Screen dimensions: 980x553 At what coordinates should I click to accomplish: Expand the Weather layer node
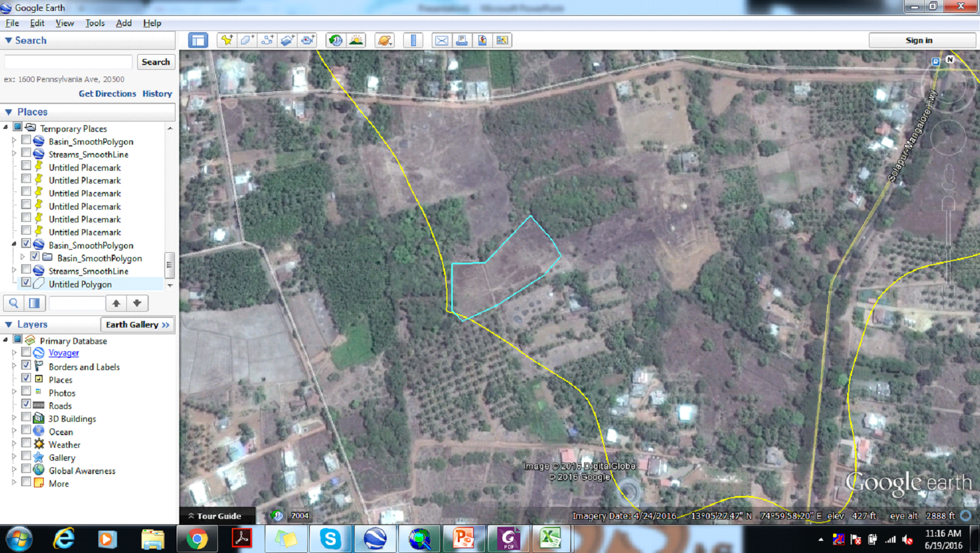coord(15,444)
